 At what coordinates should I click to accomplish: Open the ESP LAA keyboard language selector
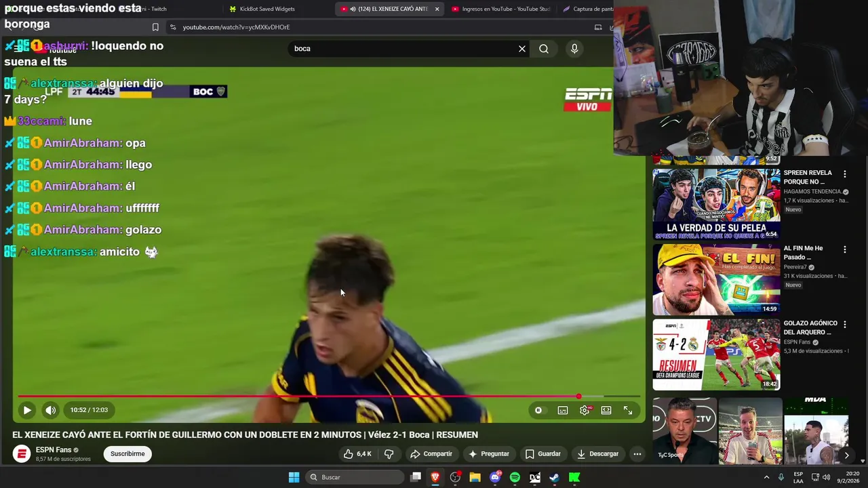[x=799, y=477]
